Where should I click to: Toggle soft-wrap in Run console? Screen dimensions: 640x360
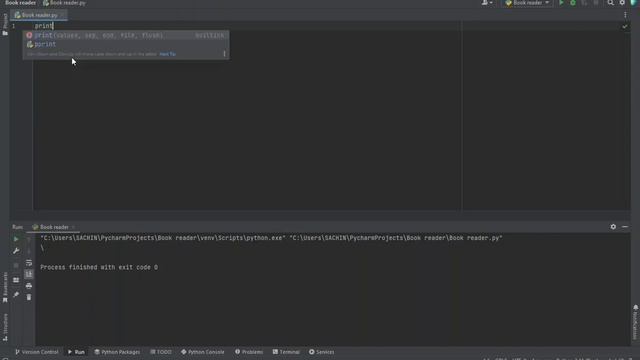click(x=29, y=263)
